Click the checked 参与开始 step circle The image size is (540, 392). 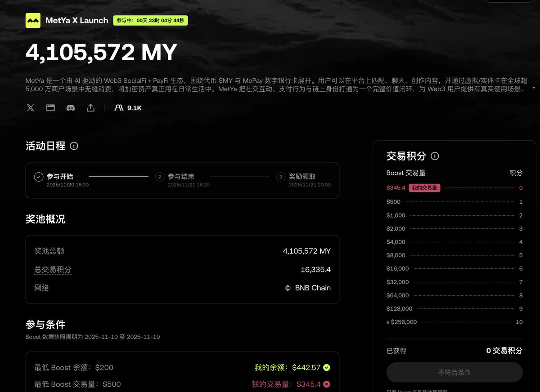pyautogui.click(x=39, y=177)
